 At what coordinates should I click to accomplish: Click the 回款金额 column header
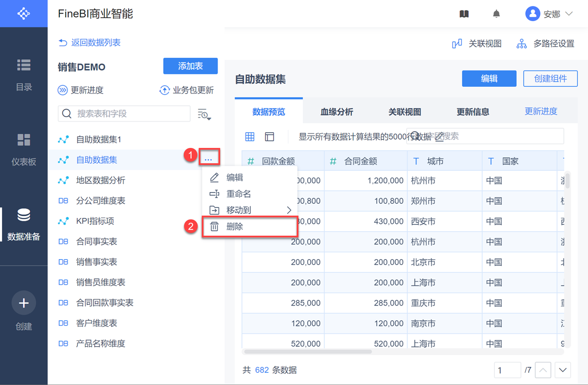click(x=283, y=161)
